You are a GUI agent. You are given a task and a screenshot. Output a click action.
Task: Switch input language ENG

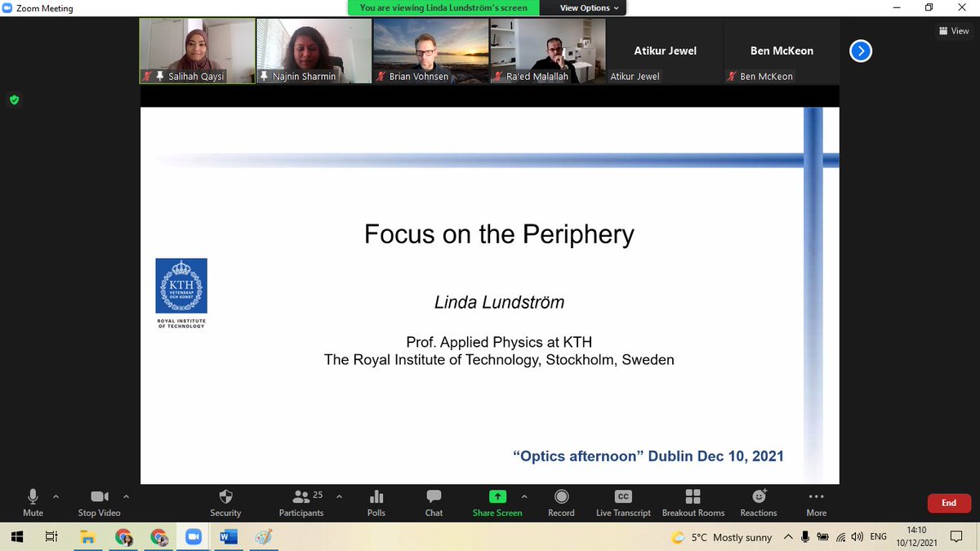[879, 537]
